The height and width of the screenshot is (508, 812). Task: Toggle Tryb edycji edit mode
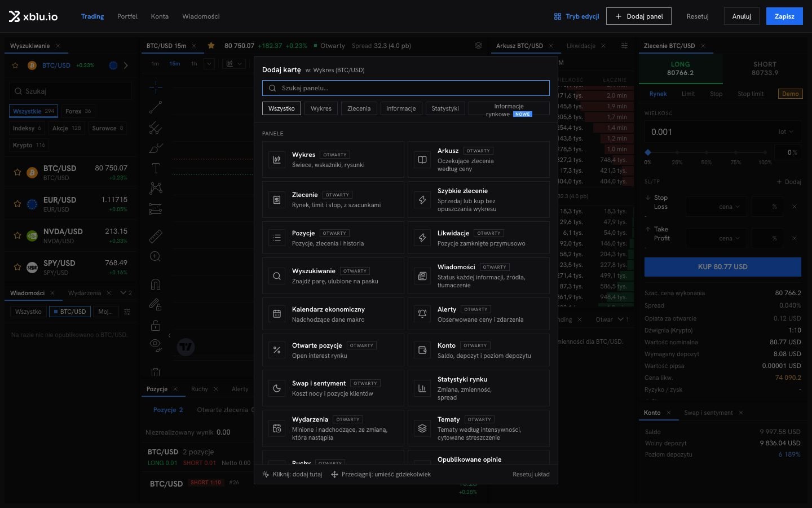coord(576,16)
